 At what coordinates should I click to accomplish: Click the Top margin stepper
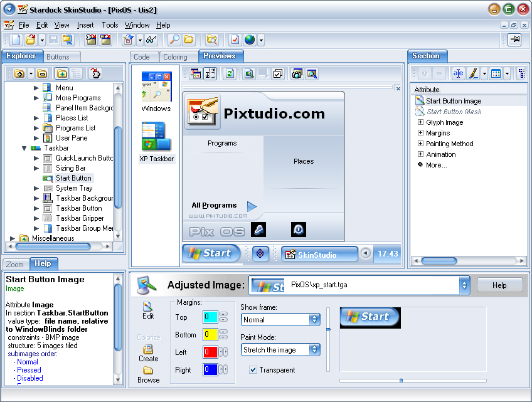223,317
